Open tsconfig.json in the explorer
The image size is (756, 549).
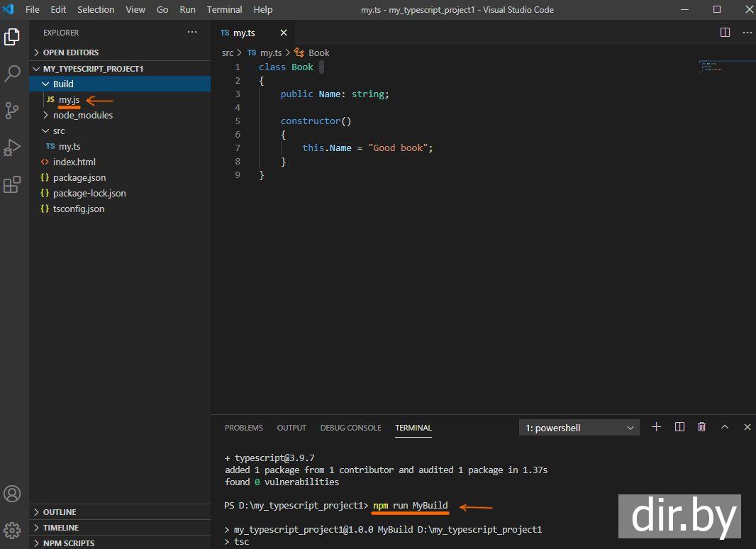point(78,209)
